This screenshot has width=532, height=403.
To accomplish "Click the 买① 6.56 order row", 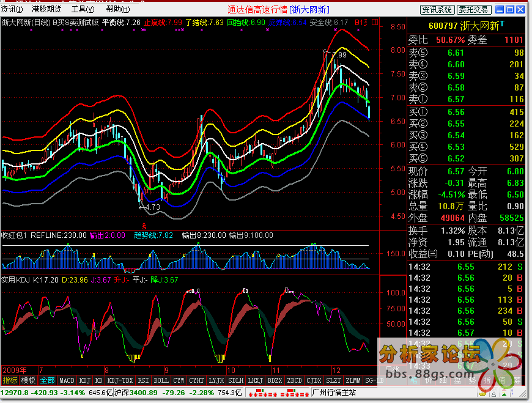I will tap(466, 113).
